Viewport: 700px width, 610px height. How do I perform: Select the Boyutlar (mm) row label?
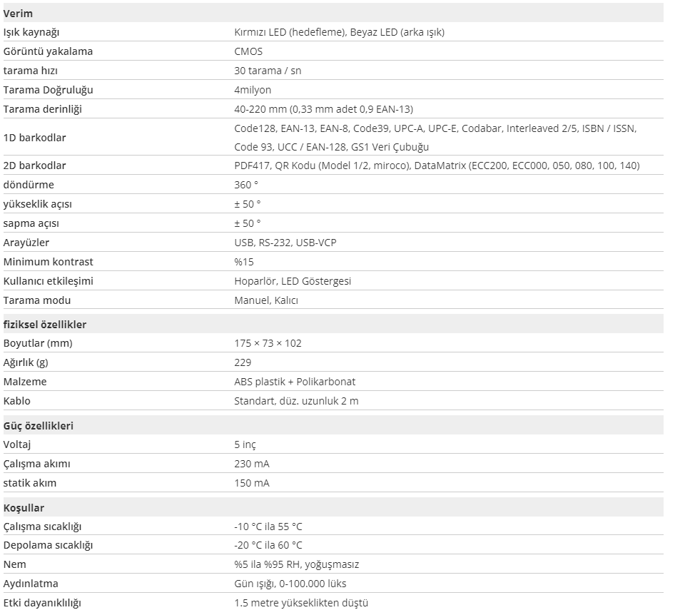click(x=38, y=343)
